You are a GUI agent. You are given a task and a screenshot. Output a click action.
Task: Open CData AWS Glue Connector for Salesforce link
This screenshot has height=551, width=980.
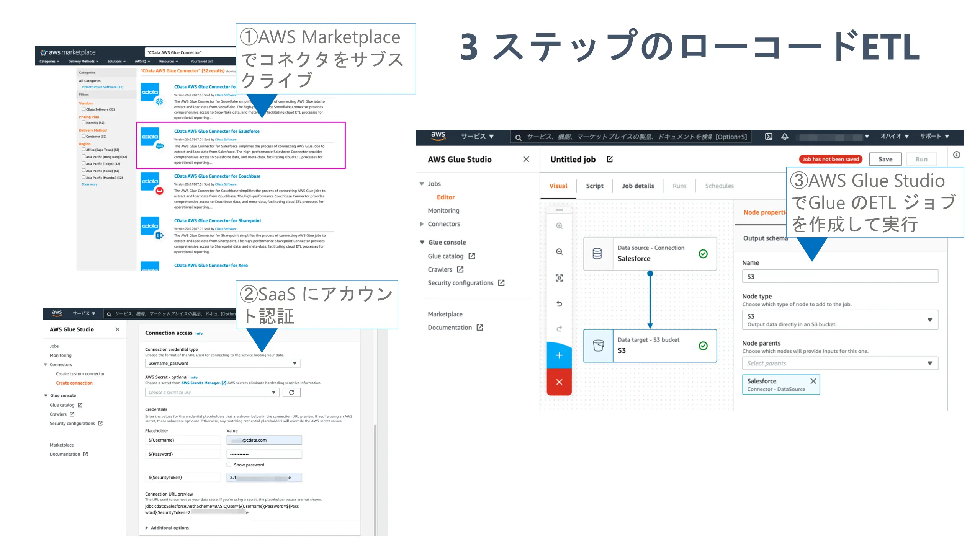tap(217, 131)
